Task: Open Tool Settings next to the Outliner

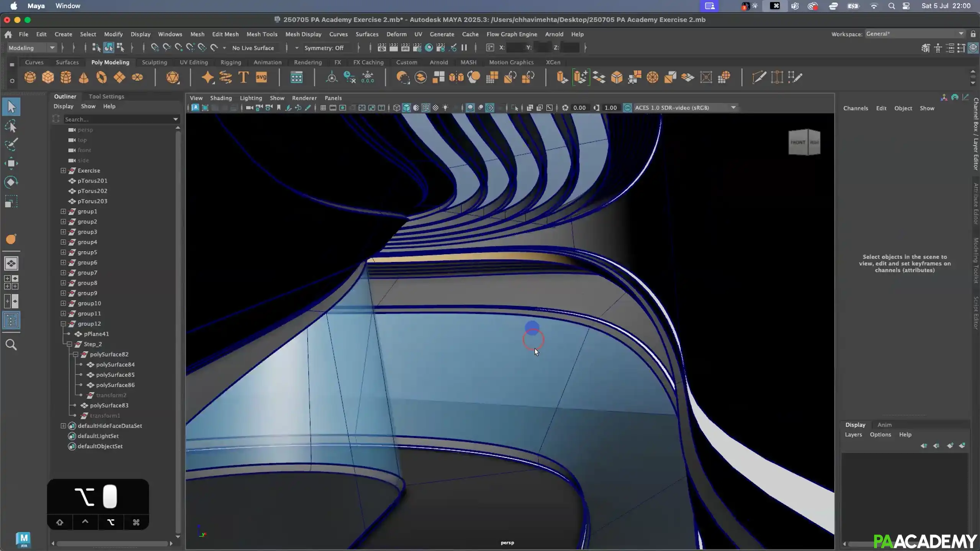Action: [x=106, y=96]
